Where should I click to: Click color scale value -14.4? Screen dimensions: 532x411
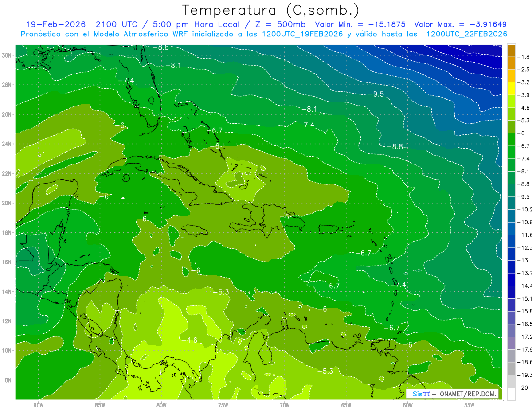pyautogui.click(x=525, y=286)
